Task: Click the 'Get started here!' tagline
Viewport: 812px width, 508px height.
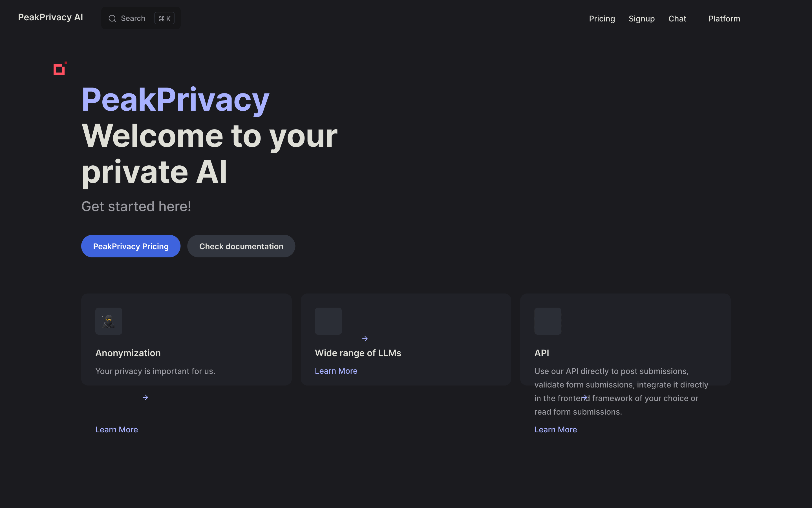Action: tap(136, 206)
